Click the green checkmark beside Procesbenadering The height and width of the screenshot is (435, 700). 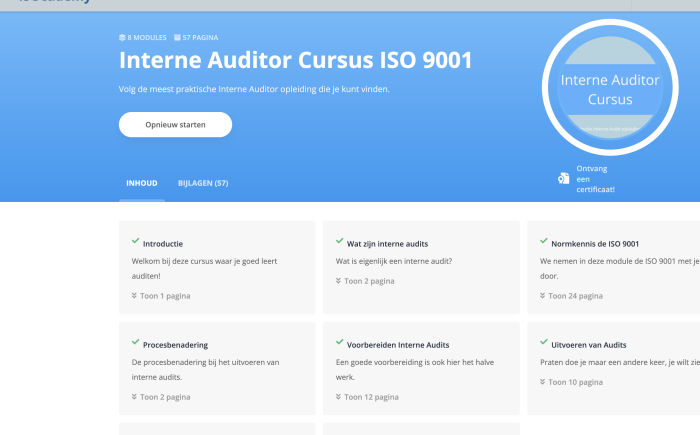[136, 342]
